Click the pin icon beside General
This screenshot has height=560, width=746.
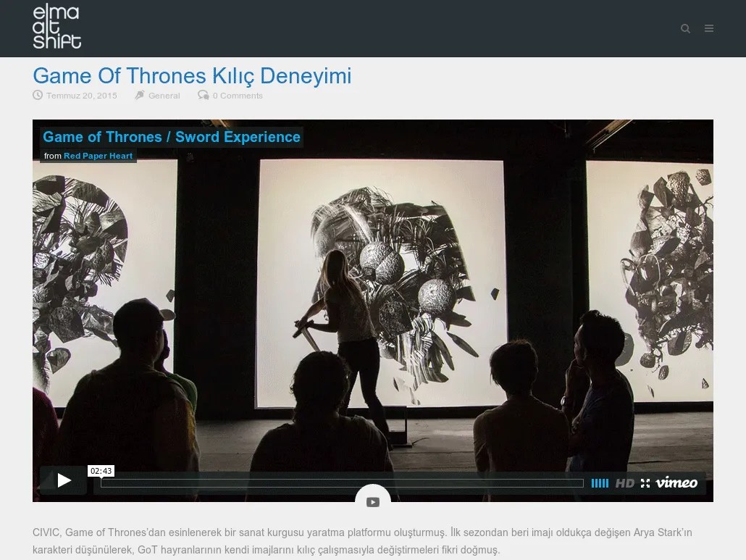139,95
